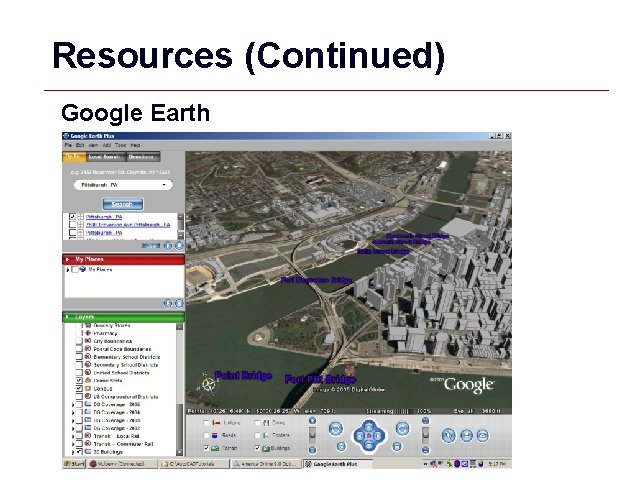Expand the DG Coverage 2005 layer

[x=73, y=405]
